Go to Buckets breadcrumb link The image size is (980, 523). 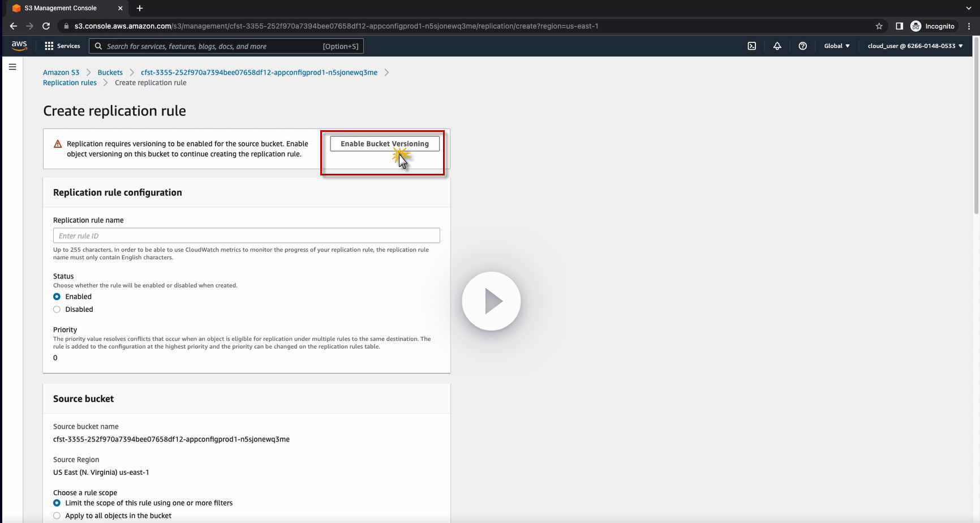[x=110, y=72]
